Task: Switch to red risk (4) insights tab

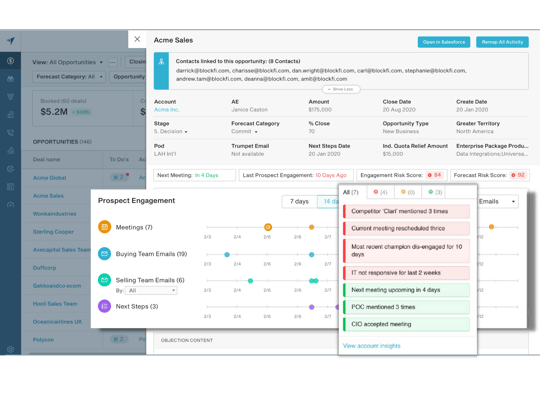Action: tap(381, 192)
